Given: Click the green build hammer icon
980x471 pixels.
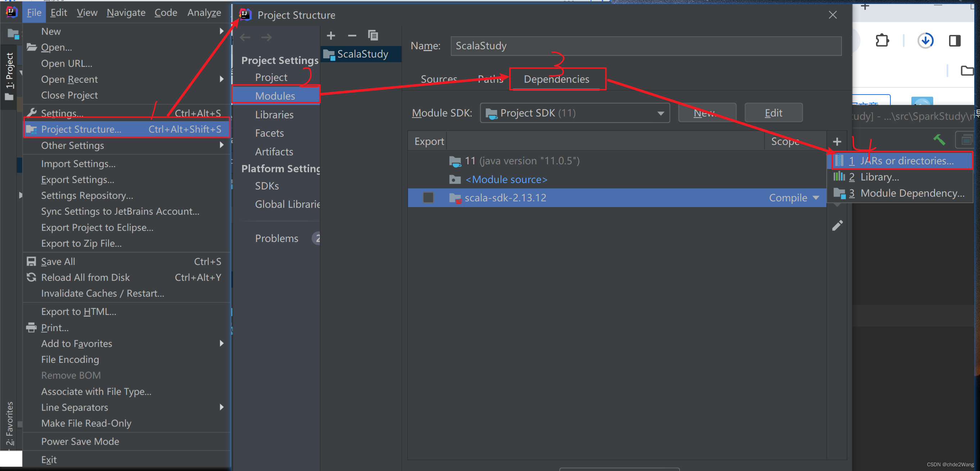Looking at the screenshot, I should click(939, 140).
